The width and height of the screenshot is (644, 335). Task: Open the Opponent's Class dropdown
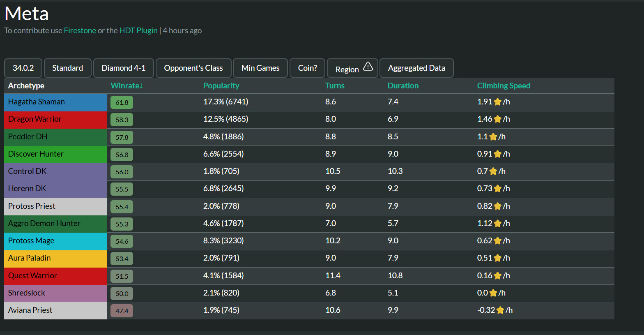point(193,68)
